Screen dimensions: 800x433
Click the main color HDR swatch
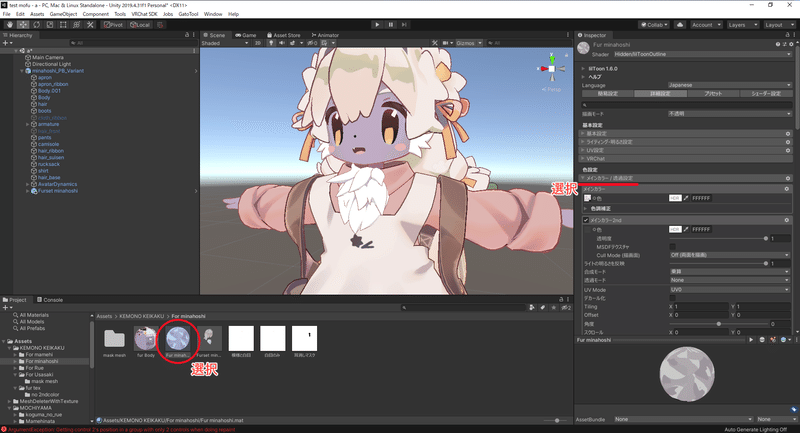[675, 198]
